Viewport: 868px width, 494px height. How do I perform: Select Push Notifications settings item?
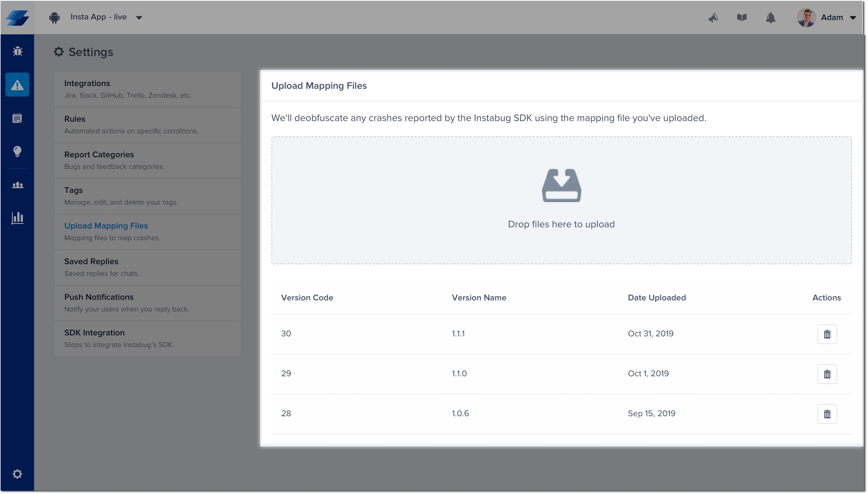147,303
